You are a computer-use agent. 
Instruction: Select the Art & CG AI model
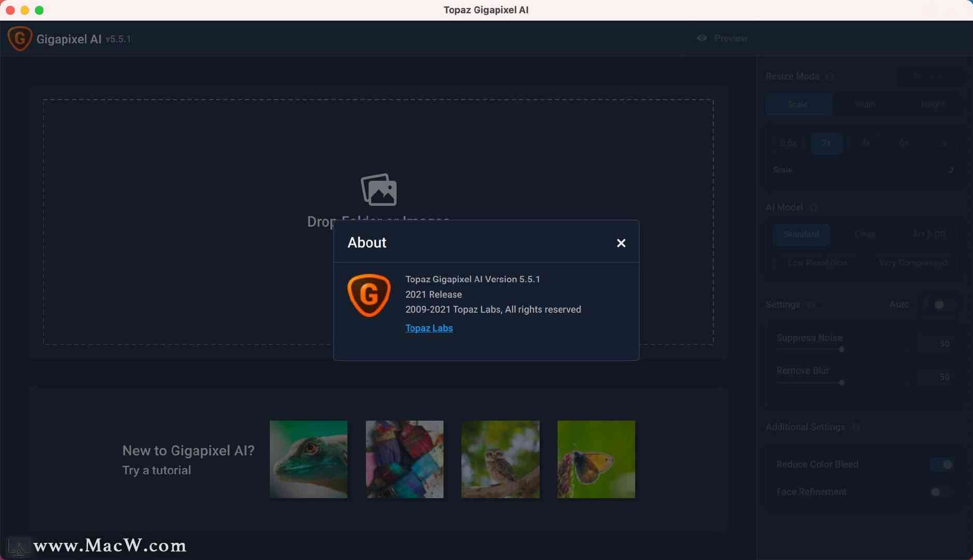click(x=929, y=234)
